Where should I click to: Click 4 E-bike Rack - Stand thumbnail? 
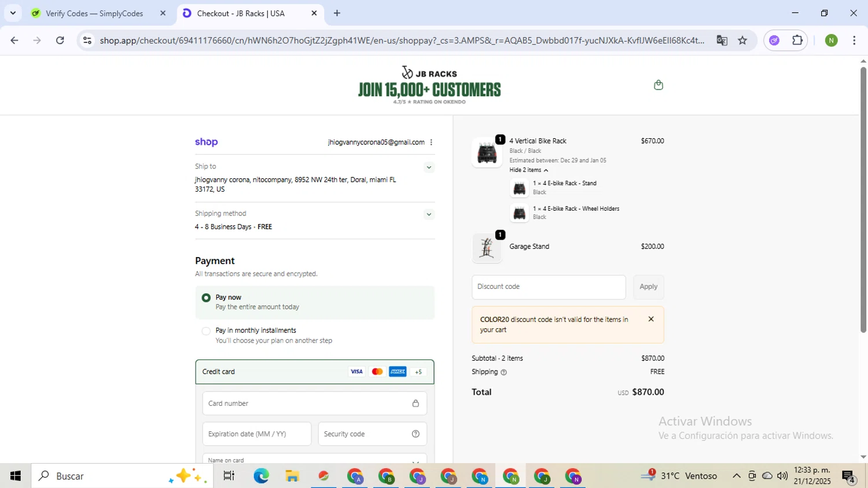tap(519, 188)
